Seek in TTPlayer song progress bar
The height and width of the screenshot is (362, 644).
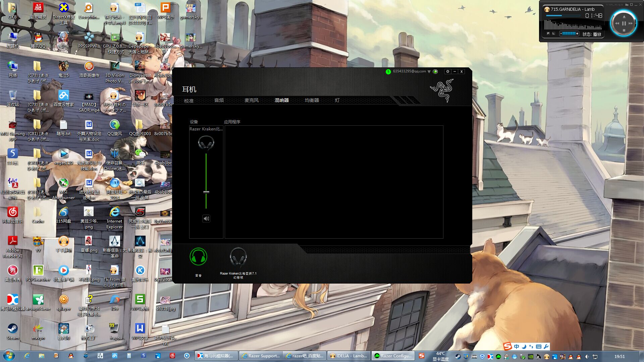563,16
